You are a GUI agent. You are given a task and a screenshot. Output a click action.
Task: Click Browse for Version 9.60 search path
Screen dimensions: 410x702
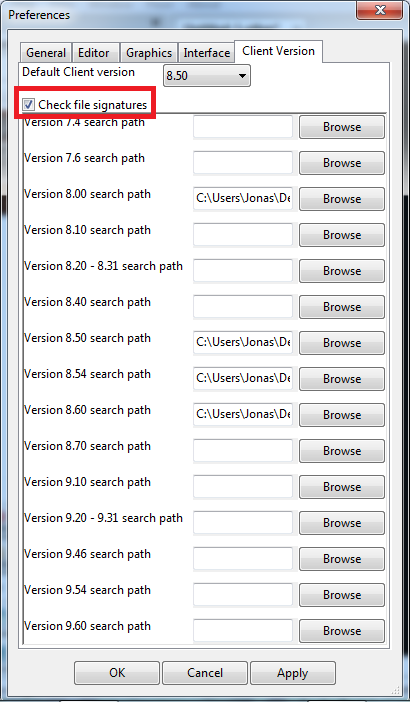click(342, 631)
